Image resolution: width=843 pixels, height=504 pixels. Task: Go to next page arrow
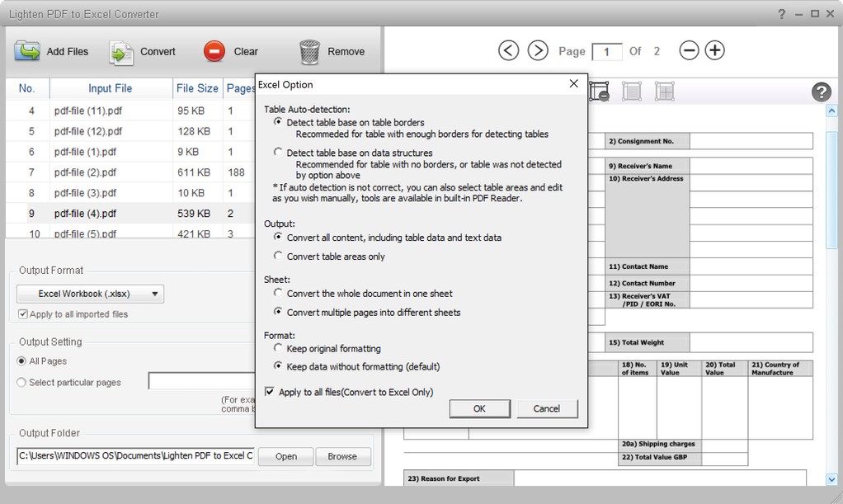click(x=538, y=50)
